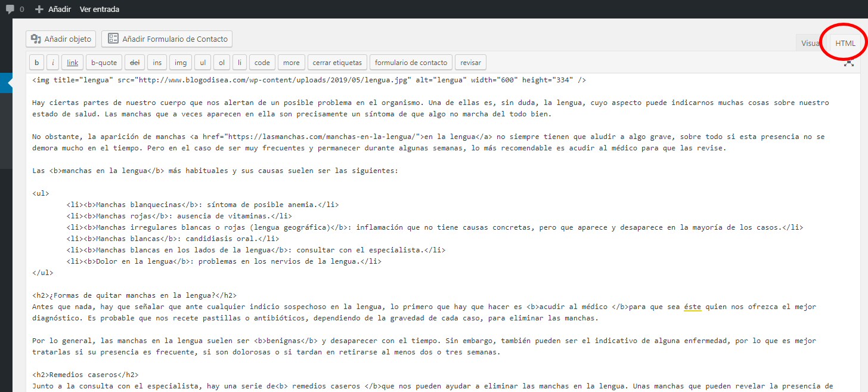Apply italic using the i button
Viewport: 868px width, 392px height.
[x=53, y=63]
